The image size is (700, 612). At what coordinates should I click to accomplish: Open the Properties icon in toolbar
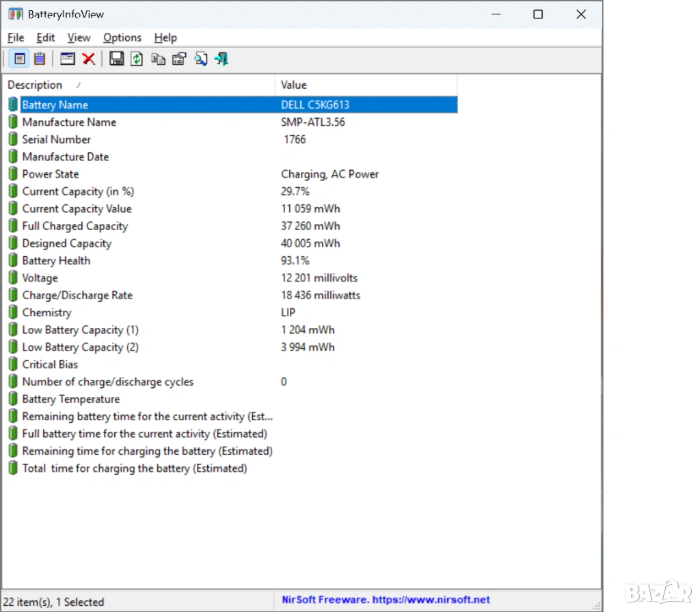point(179,59)
